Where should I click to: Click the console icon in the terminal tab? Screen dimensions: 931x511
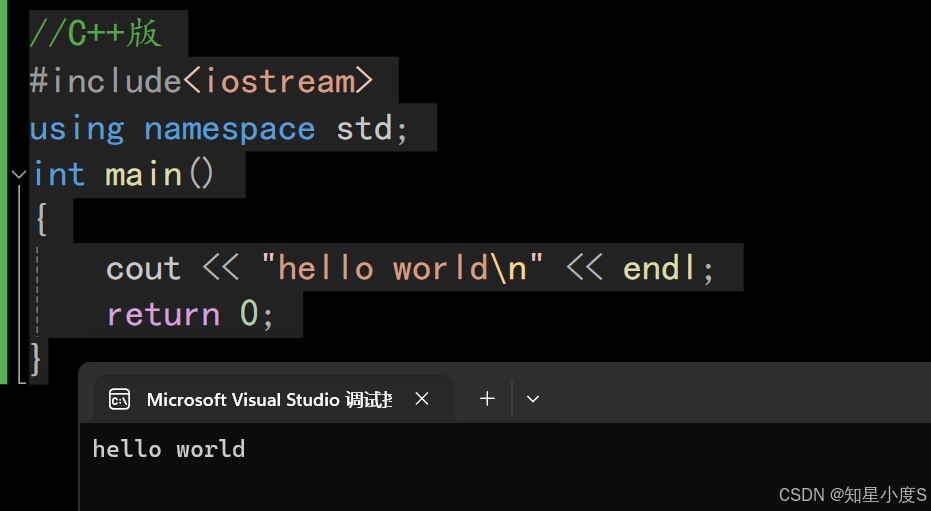[119, 399]
